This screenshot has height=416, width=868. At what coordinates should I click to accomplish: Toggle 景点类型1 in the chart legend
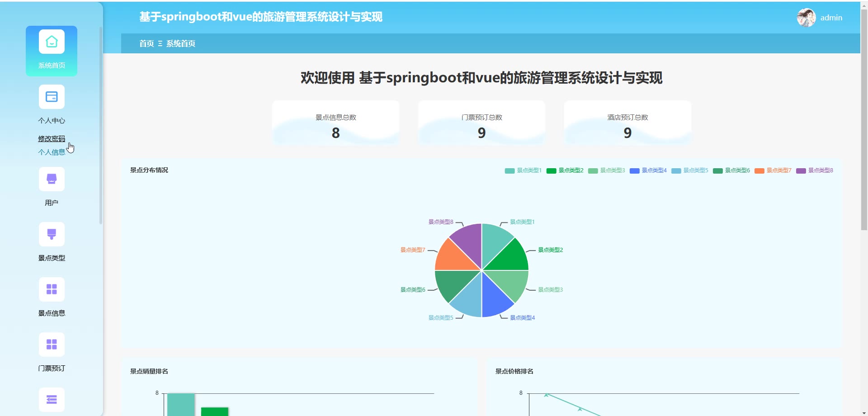(523, 170)
